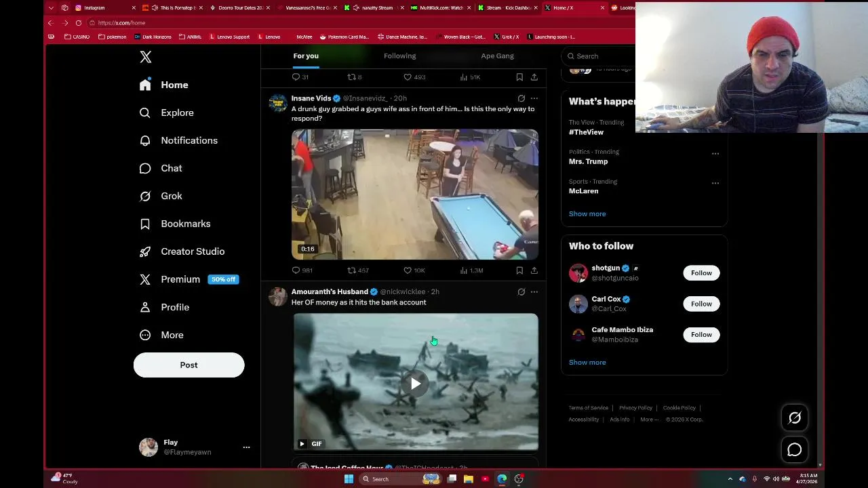Open more options for McLaren trend

click(715, 183)
